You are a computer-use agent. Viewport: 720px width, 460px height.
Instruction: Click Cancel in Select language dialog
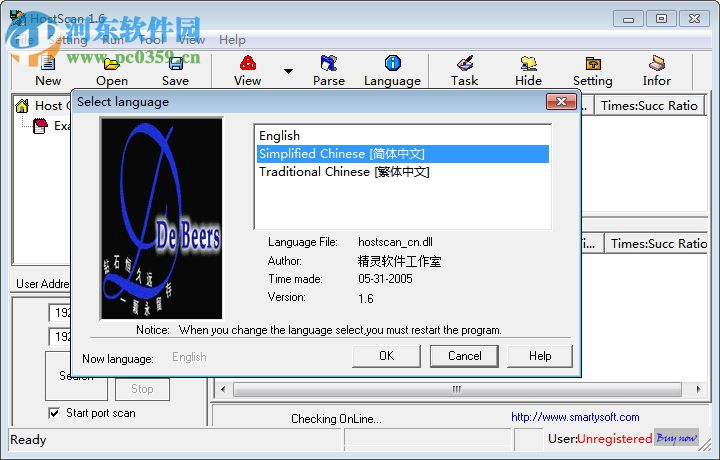[x=464, y=356]
